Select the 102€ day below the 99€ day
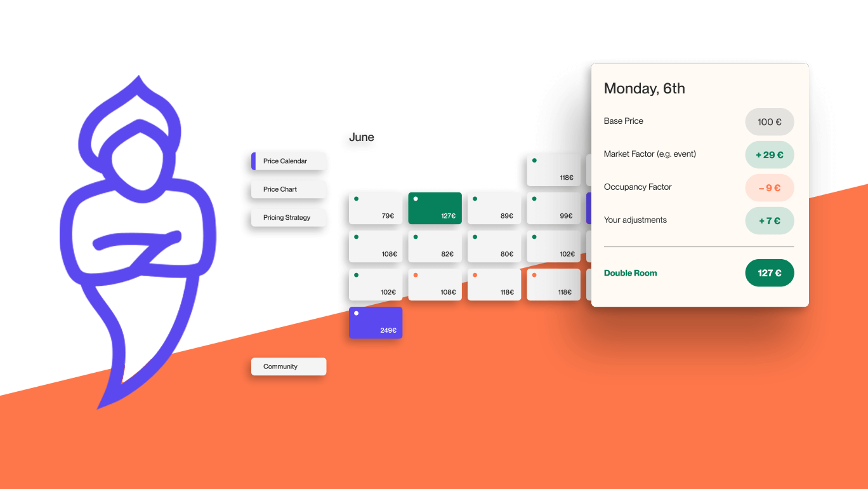This screenshot has width=868, height=489. [x=553, y=246]
